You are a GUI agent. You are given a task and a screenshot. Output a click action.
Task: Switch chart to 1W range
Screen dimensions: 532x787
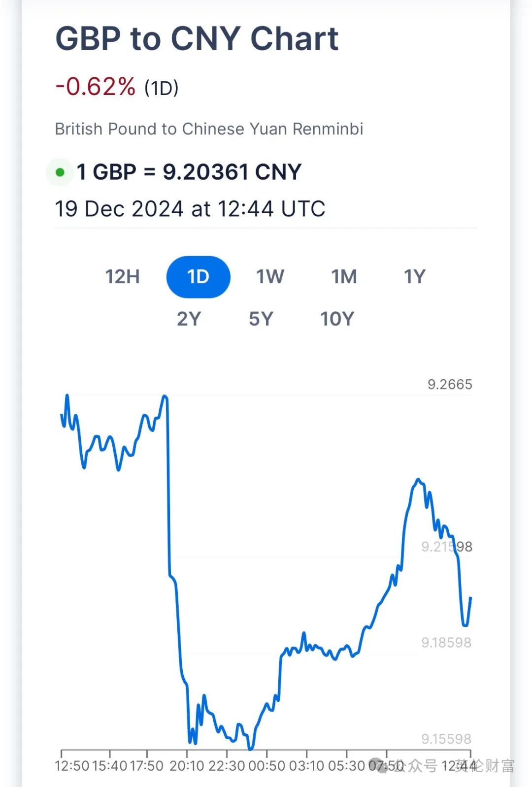270,277
